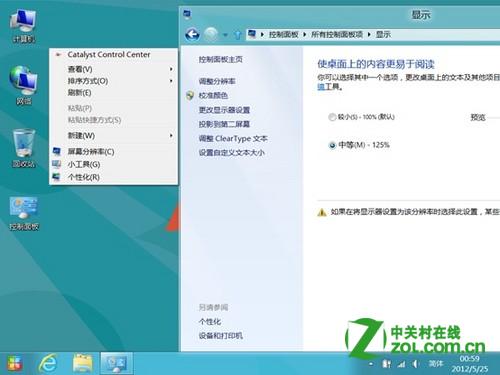
Task: Open 调整分辨率 link
Action: pyautogui.click(x=217, y=81)
